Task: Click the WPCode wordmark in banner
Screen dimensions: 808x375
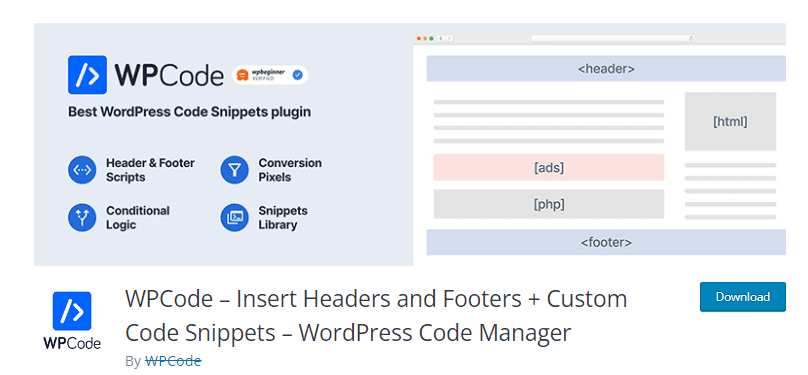Action: click(x=169, y=76)
